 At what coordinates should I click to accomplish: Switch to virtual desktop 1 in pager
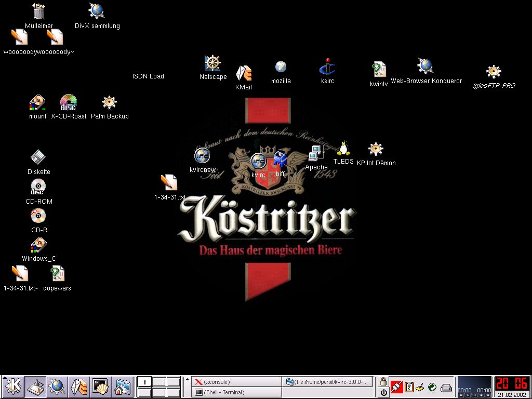click(144, 382)
